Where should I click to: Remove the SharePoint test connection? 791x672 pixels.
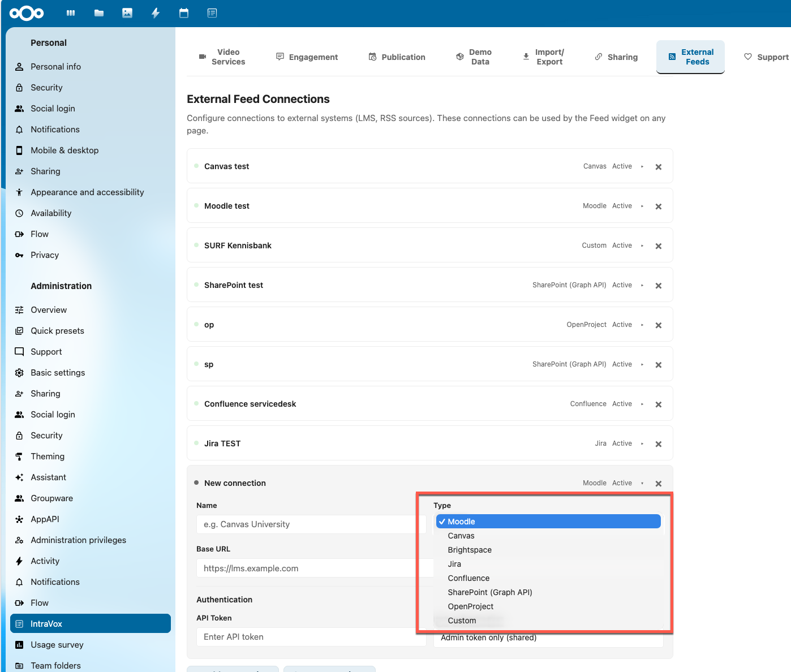[659, 286]
